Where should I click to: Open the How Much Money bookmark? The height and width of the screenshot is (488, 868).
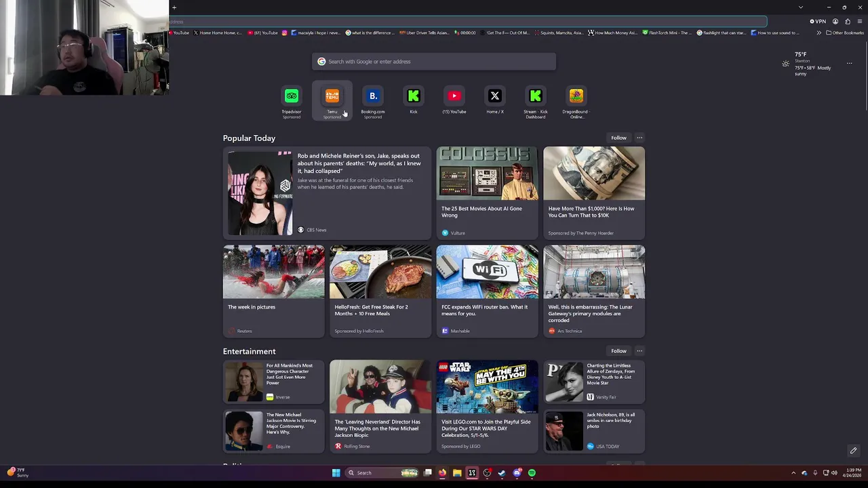pyautogui.click(x=612, y=33)
